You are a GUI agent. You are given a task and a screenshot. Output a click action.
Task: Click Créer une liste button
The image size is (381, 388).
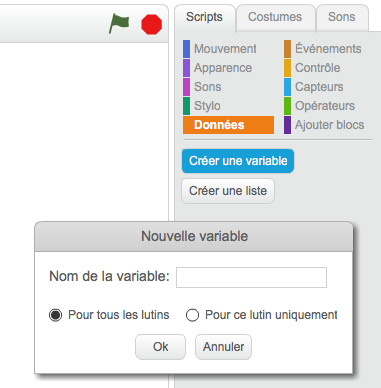coord(228,191)
